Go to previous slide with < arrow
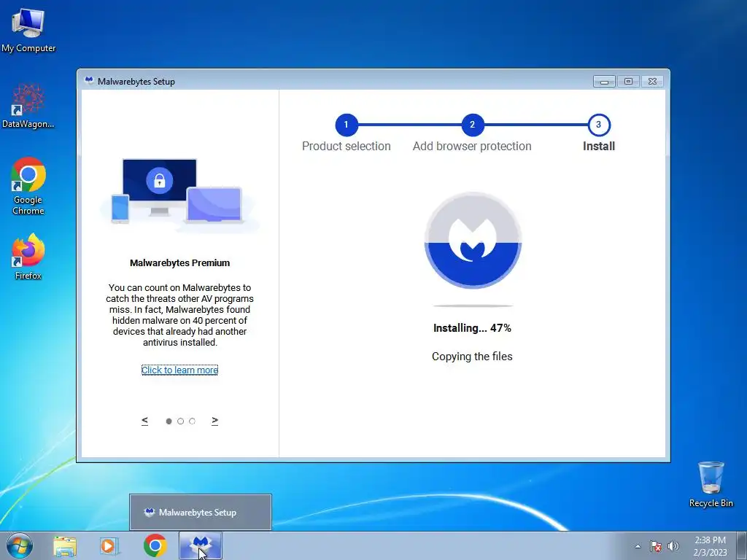This screenshot has width=747, height=560. click(145, 421)
